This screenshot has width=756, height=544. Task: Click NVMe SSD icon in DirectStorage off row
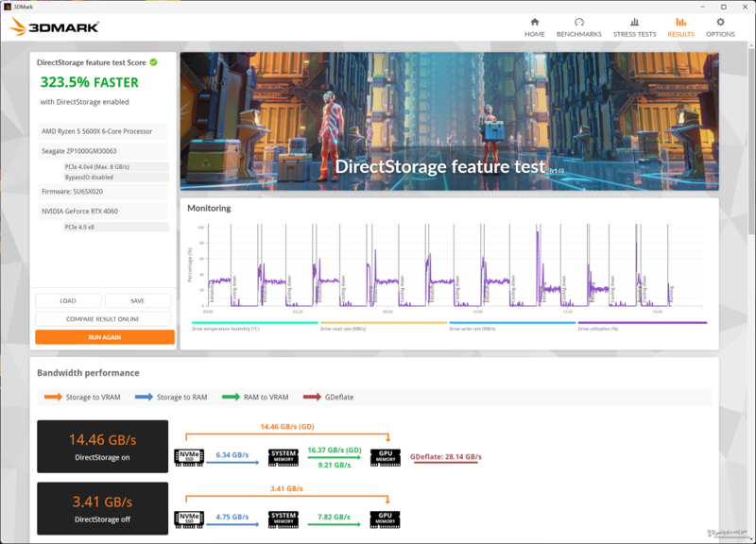tap(189, 519)
